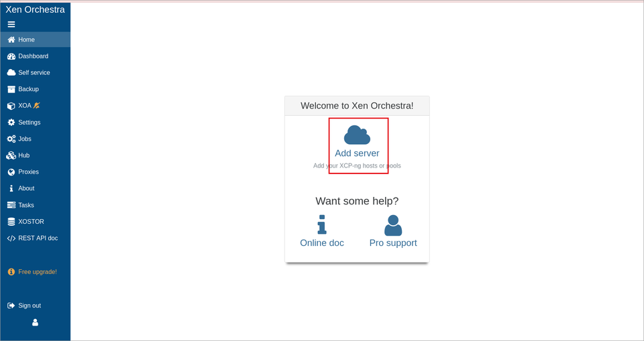This screenshot has height=341, width=644.
Task: Click the Add server link text
Action: [x=357, y=153]
